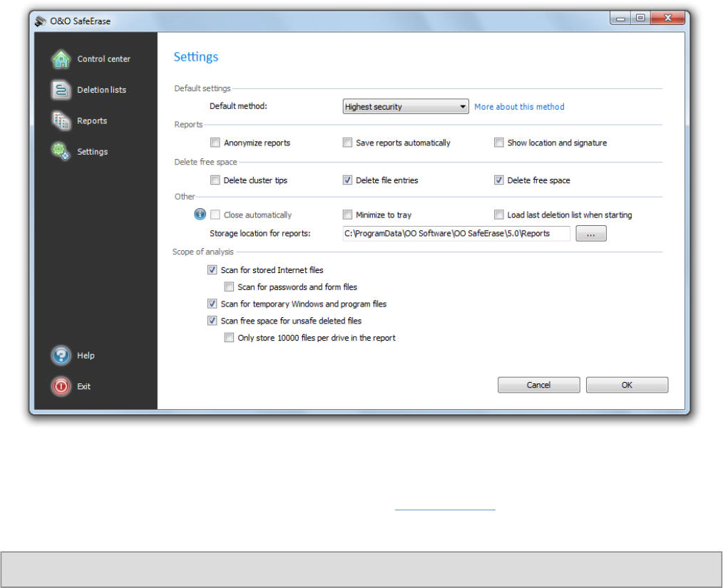
Task: Uncheck Scan for temporary Windows and program files
Action: 212,304
